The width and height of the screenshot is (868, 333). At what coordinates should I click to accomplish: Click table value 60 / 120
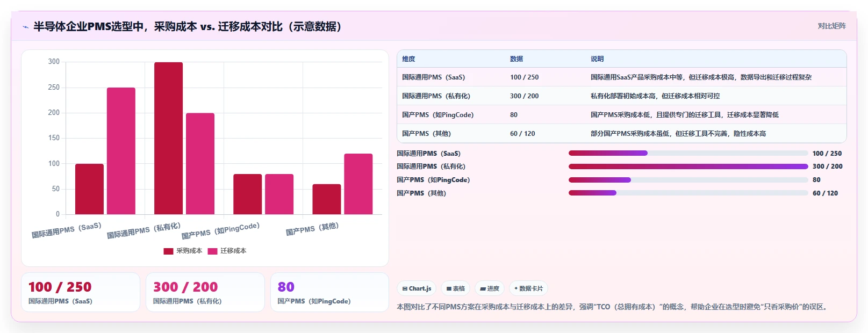[522, 133]
